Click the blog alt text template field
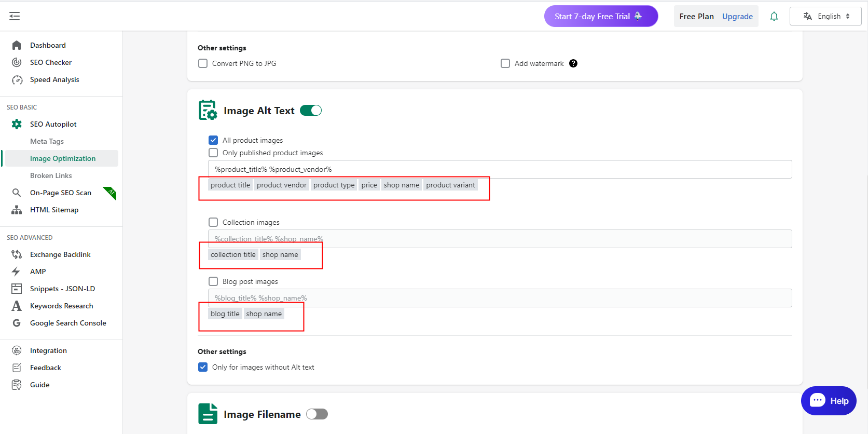Viewport: 868px width, 434px height. pos(500,298)
